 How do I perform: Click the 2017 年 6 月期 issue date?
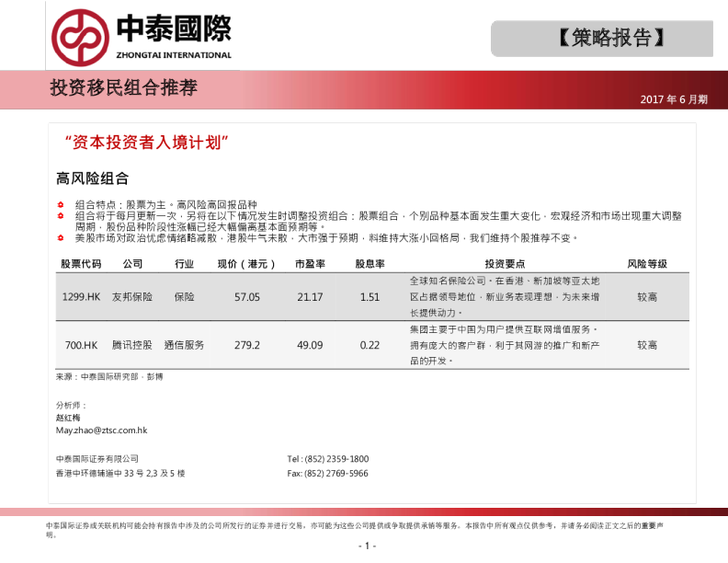[674, 99]
